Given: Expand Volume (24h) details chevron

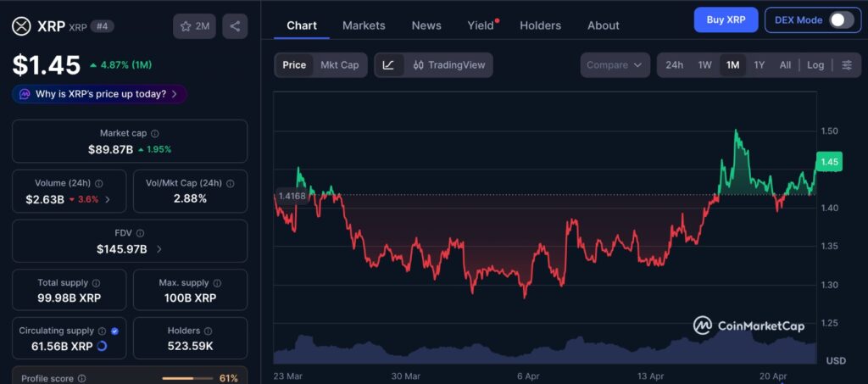Looking at the screenshot, I should click(x=108, y=199).
